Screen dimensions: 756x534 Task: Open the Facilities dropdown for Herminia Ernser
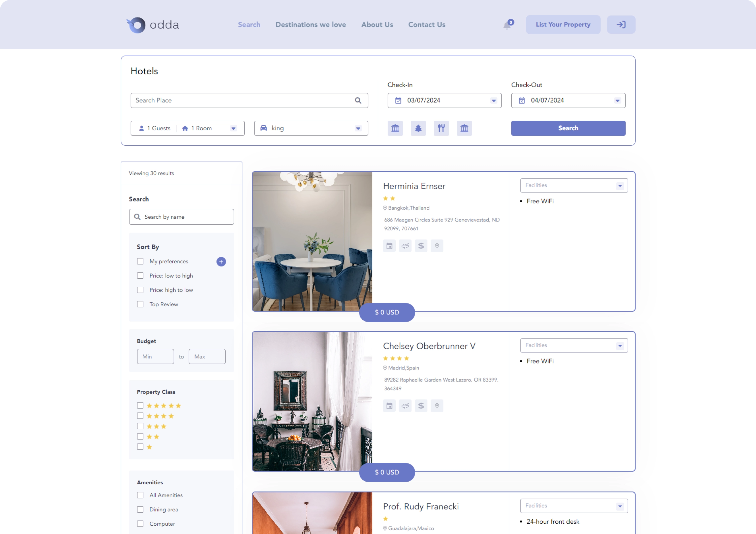pyautogui.click(x=574, y=185)
